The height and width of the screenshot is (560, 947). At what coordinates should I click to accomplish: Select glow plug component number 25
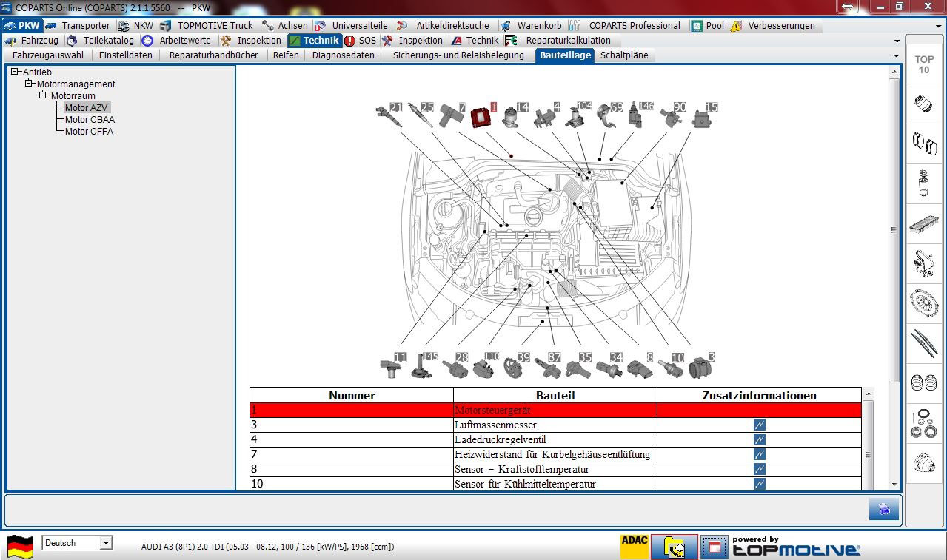click(421, 115)
